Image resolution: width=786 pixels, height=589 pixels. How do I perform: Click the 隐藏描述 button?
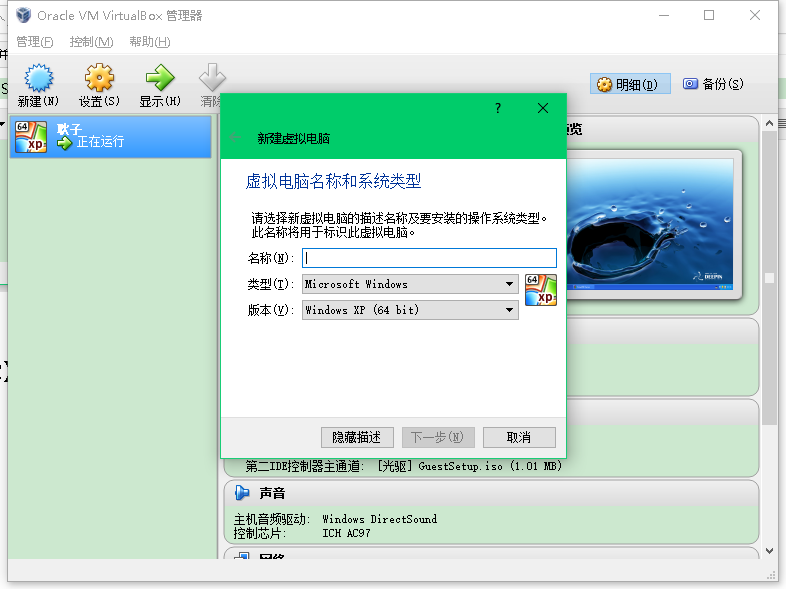(x=357, y=437)
